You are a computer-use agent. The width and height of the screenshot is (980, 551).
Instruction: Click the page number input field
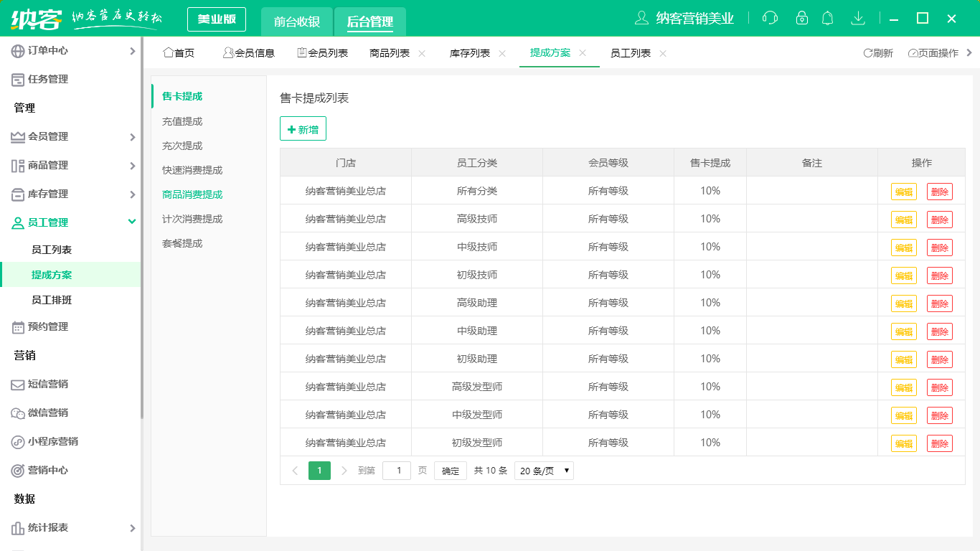[x=397, y=471]
